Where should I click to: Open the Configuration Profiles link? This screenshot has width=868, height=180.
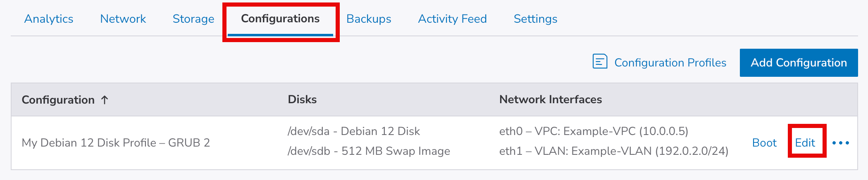(x=670, y=63)
